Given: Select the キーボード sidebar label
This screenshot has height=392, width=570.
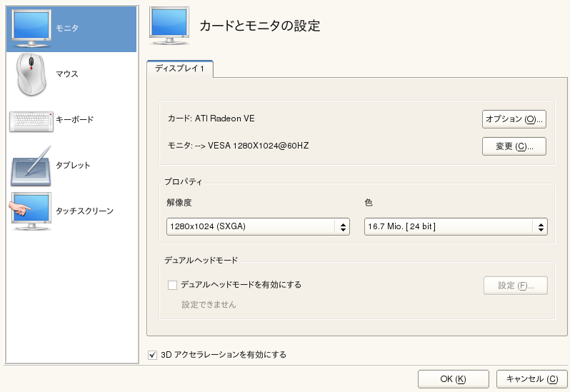Looking at the screenshot, I should click(x=74, y=120).
